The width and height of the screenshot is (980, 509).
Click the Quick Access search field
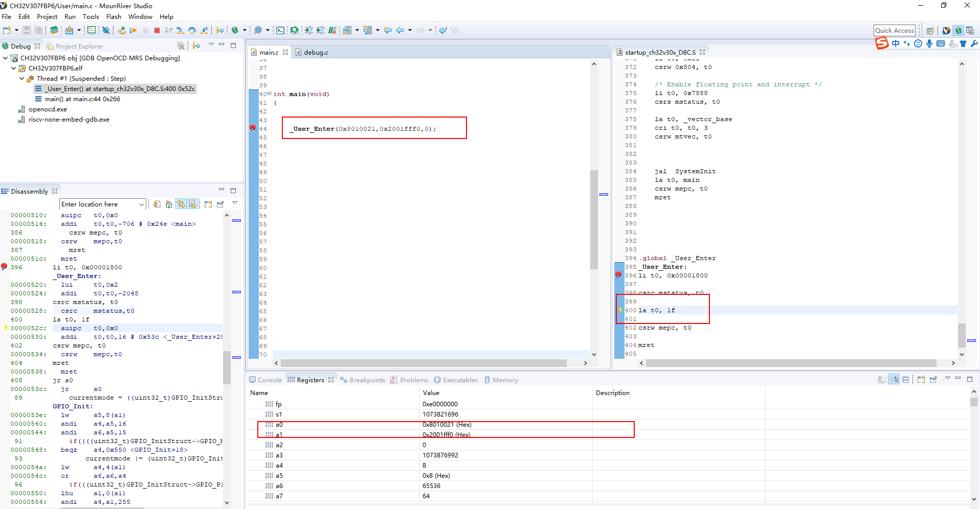895,30
